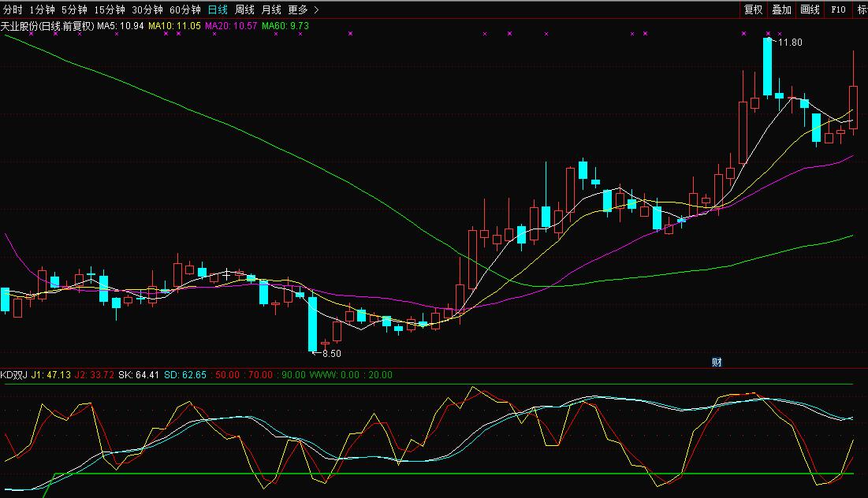Select the 1分钟 period tab
The image size is (868, 498).
pyautogui.click(x=42, y=9)
